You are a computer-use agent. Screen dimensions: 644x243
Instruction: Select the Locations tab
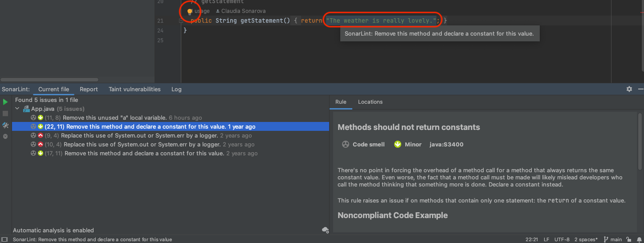[x=370, y=102]
